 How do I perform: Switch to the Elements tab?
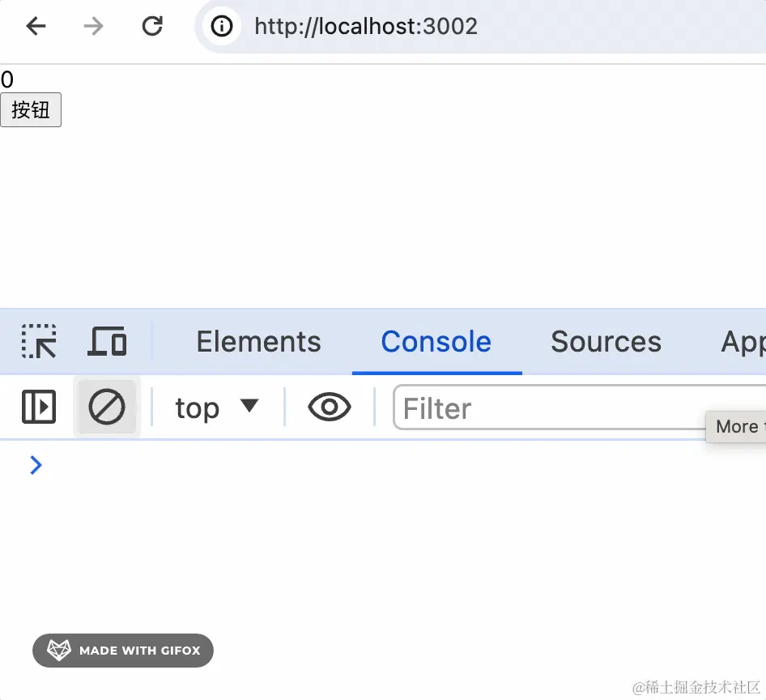pos(259,341)
